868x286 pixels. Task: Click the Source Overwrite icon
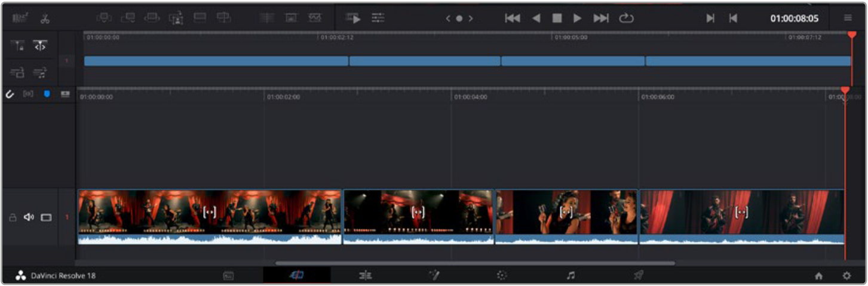pyautogui.click(x=223, y=18)
